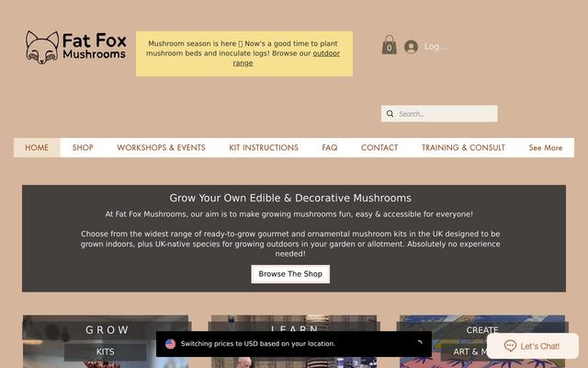Open TRAINING & CONSULT menu item

pos(463,147)
